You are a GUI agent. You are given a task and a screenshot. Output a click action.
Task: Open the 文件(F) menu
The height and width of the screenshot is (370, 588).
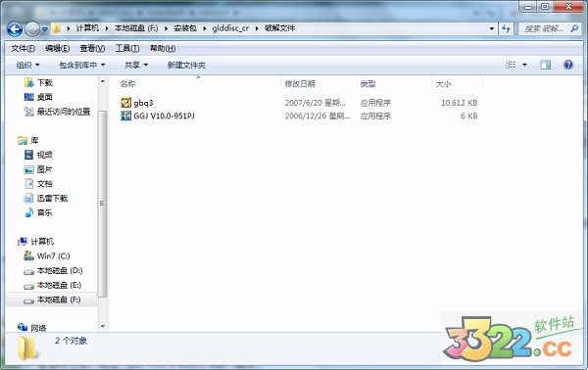[23, 48]
